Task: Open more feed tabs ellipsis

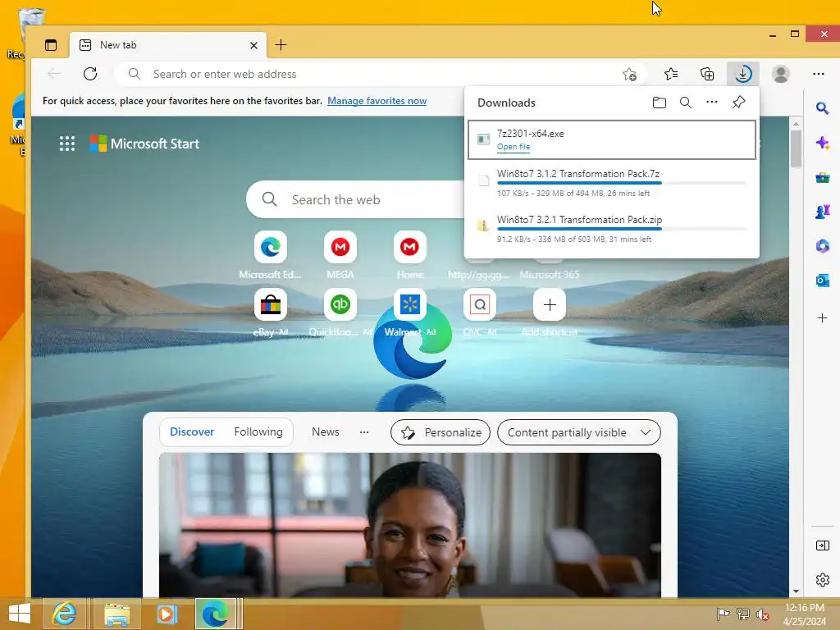Action: point(364,432)
